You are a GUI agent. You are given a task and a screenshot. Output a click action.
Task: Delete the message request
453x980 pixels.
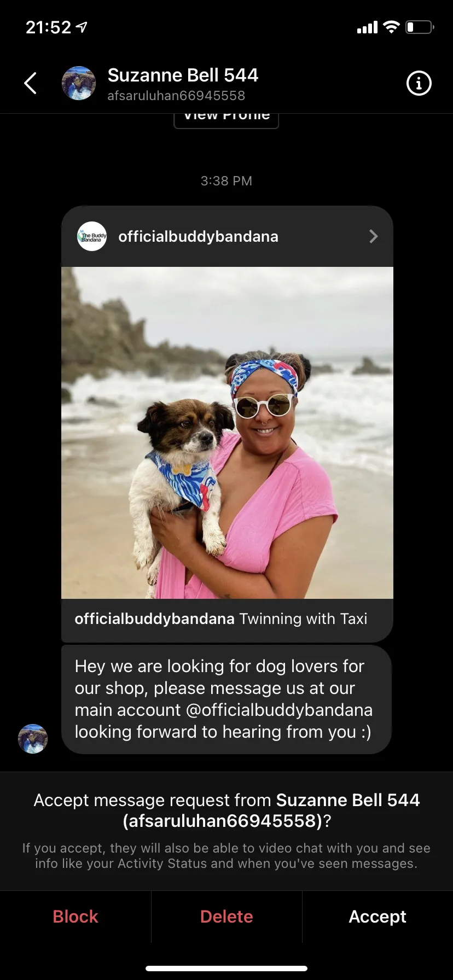click(x=226, y=917)
